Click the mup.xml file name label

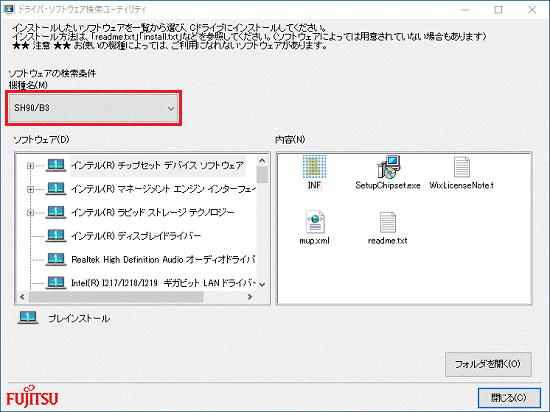[315, 241]
